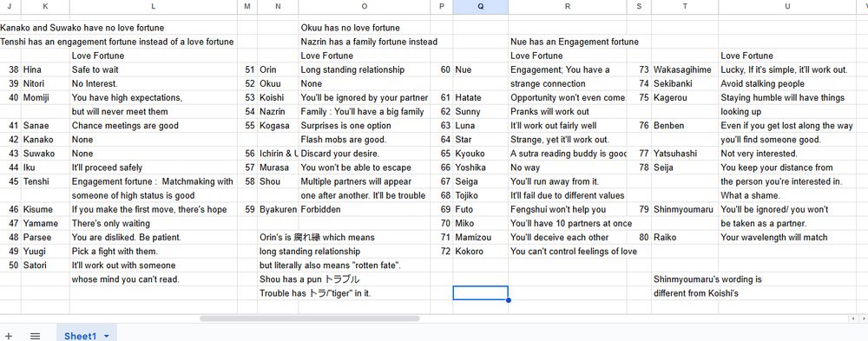Select cell 'You are disliked. Be patient.'
This screenshot has width=868, height=341.
154,237
